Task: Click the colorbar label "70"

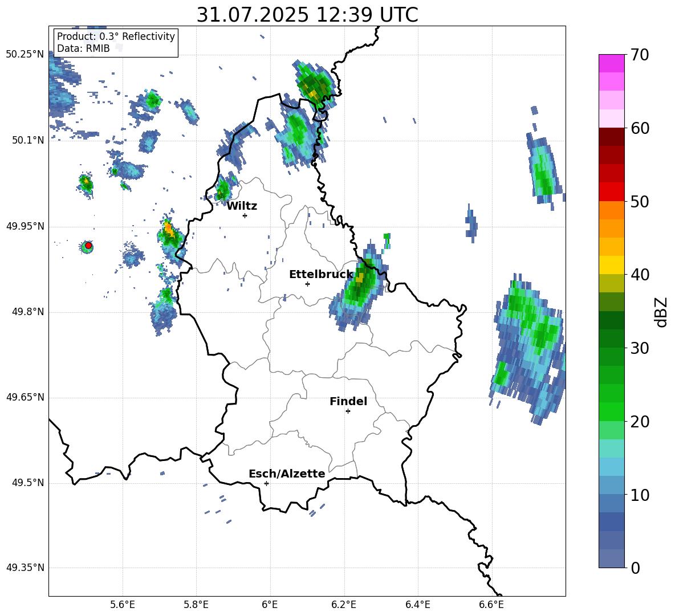Action: coord(640,55)
